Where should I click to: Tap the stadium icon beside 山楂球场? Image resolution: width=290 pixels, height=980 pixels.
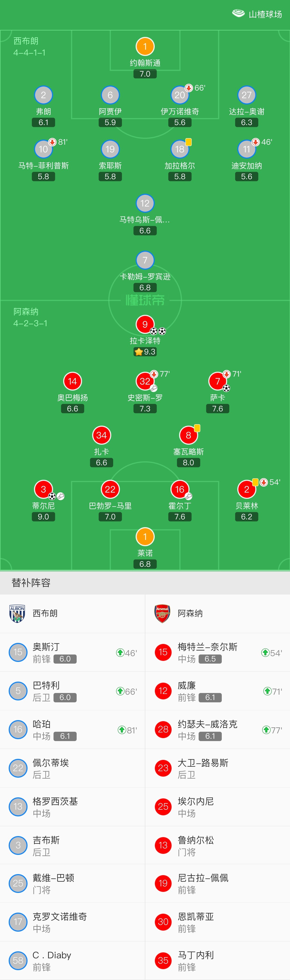pos(238,14)
